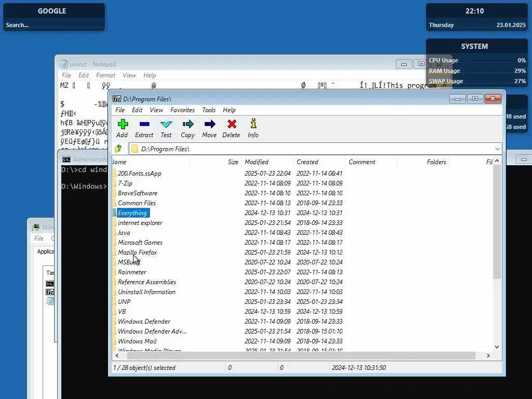
Task: Expand the address bar path dropdown
Action: (x=497, y=149)
